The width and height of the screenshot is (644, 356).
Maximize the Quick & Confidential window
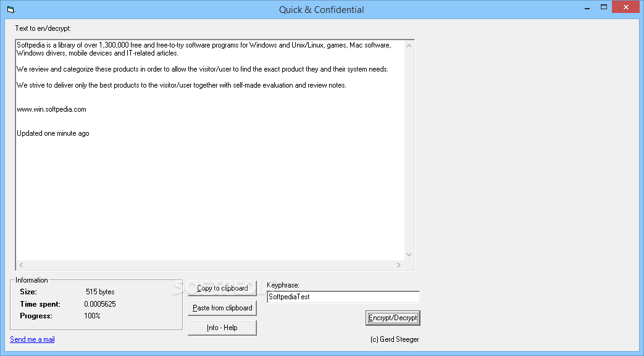tap(604, 7)
